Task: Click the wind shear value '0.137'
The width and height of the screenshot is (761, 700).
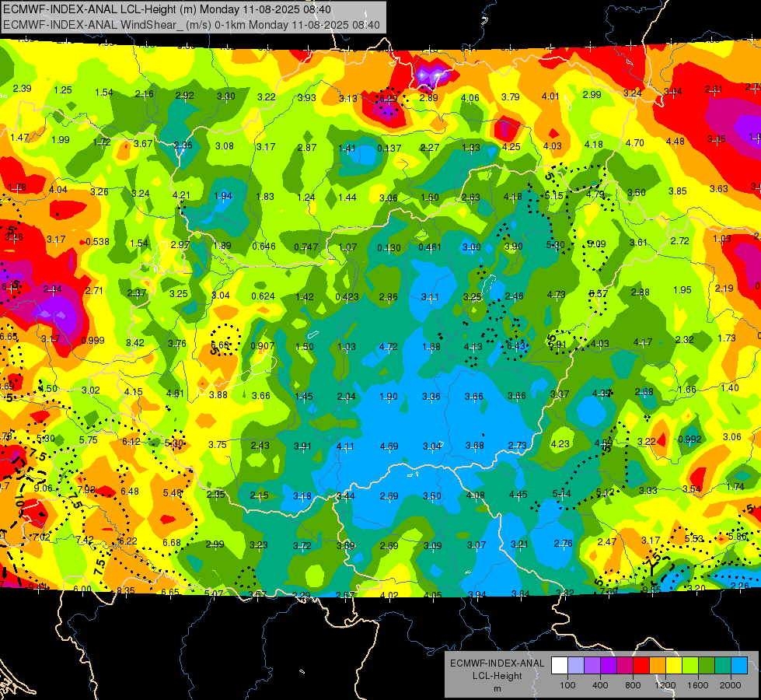Action: click(389, 148)
